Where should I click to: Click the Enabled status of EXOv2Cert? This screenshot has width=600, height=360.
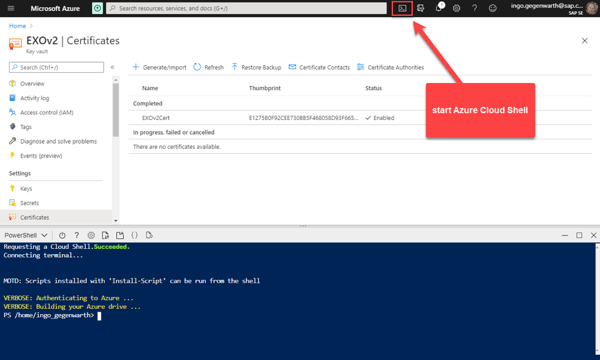pyautogui.click(x=380, y=118)
